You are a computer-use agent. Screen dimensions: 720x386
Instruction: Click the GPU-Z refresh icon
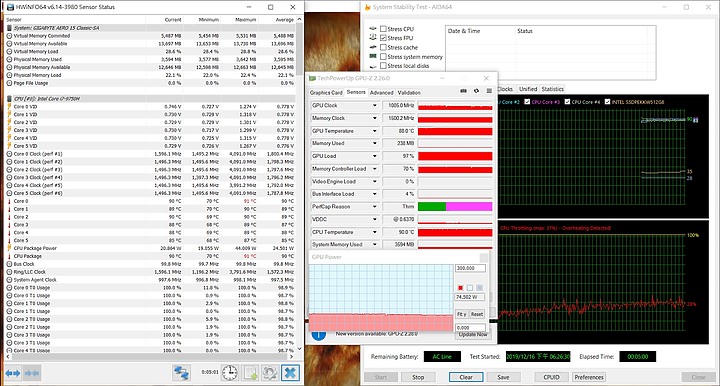476,91
